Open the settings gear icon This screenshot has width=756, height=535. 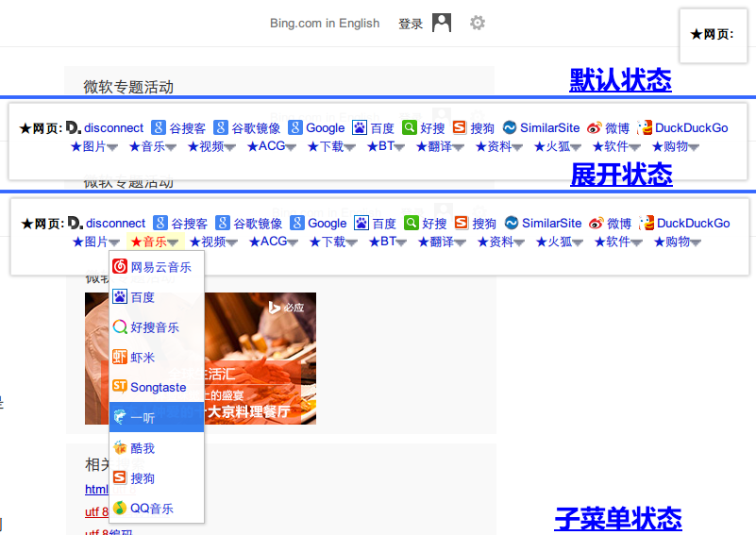478,23
